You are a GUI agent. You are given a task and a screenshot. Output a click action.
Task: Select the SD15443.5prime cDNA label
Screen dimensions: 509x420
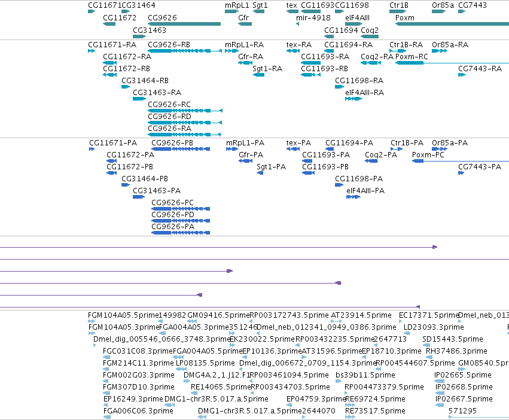(x=453, y=339)
